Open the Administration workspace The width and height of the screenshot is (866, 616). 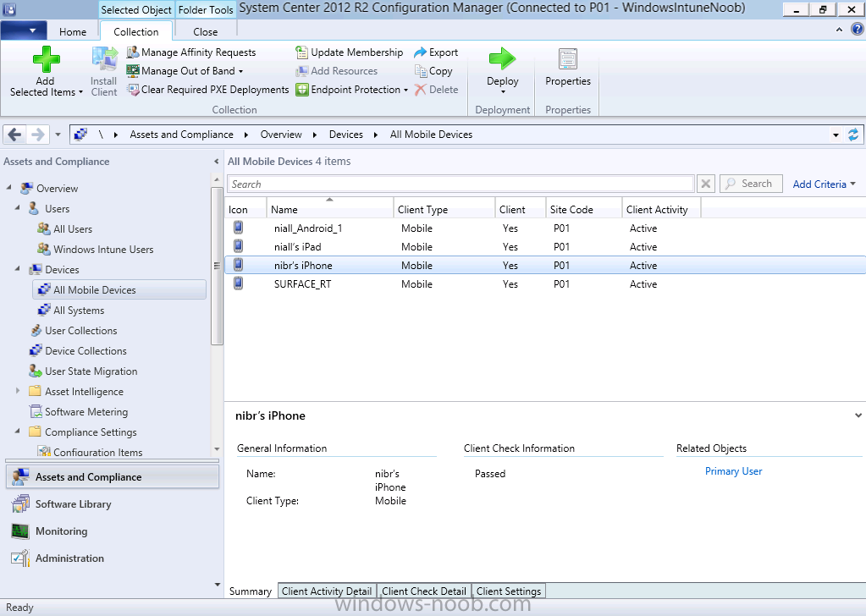(x=112, y=558)
